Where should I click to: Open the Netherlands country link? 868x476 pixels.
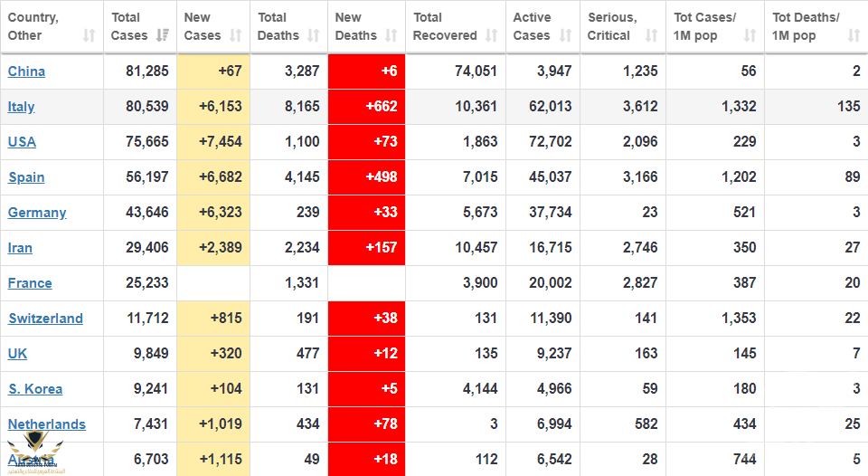[x=46, y=424]
